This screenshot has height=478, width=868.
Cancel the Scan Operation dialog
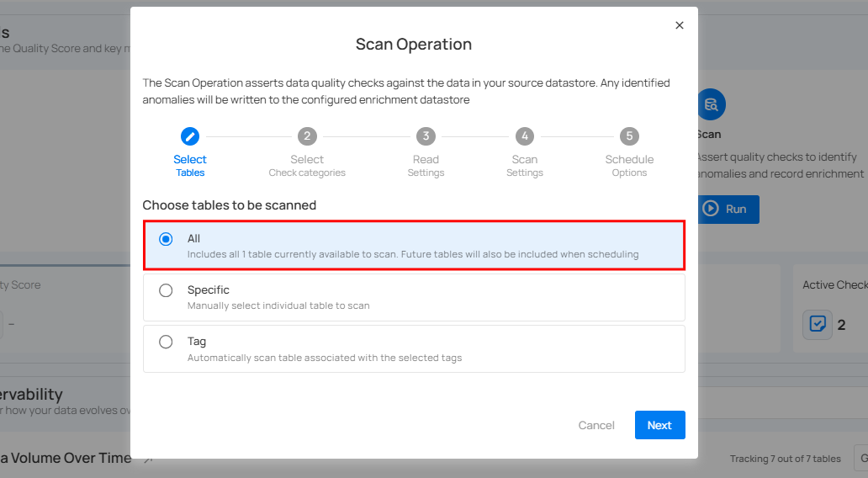click(x=596, y=425)
